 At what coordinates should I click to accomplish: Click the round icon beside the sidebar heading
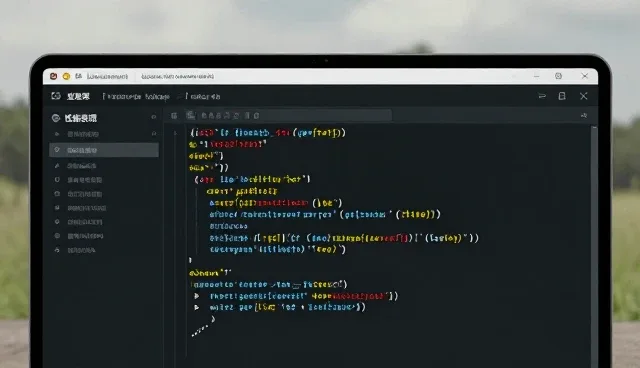(56, 118)
